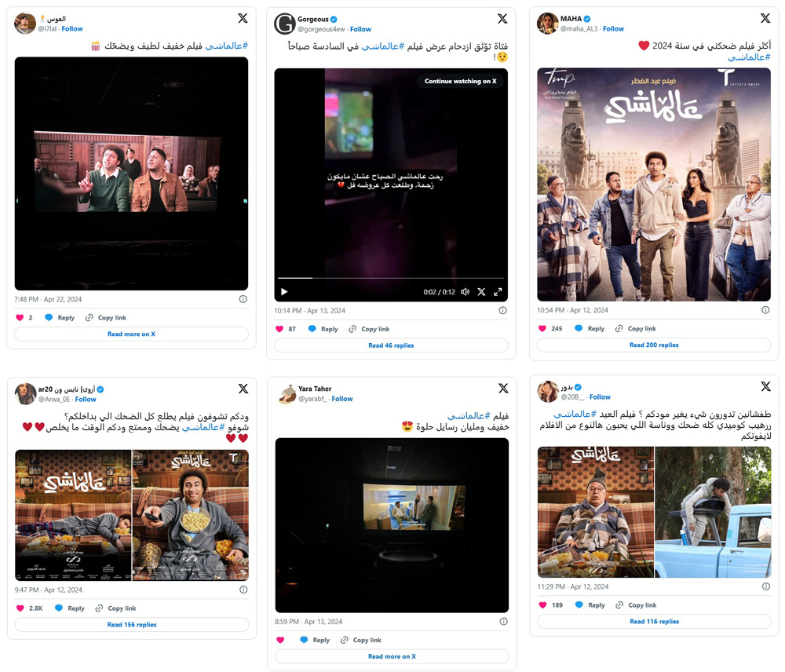Click the X logo on the Gorgeous tweet
The image size is (785, 672).
click(x=502, y=19)
